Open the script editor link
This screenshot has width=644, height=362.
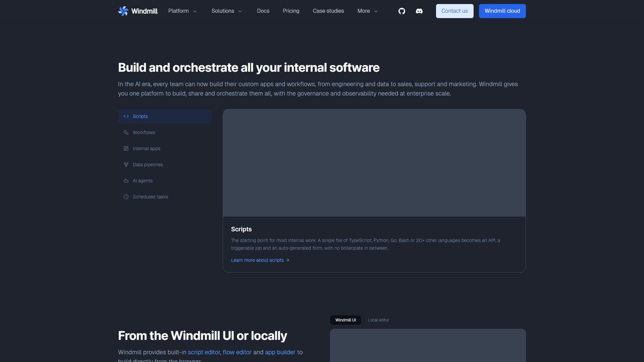click(204, 352)
